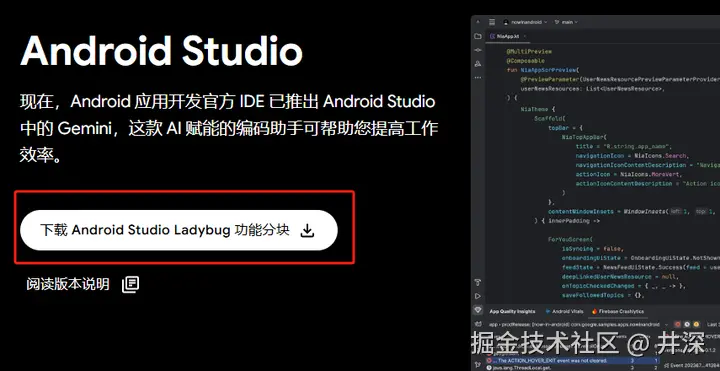Select the ACTION_HOVER_EXIT event not cleared row
The image size is (720, 371).
572,360
